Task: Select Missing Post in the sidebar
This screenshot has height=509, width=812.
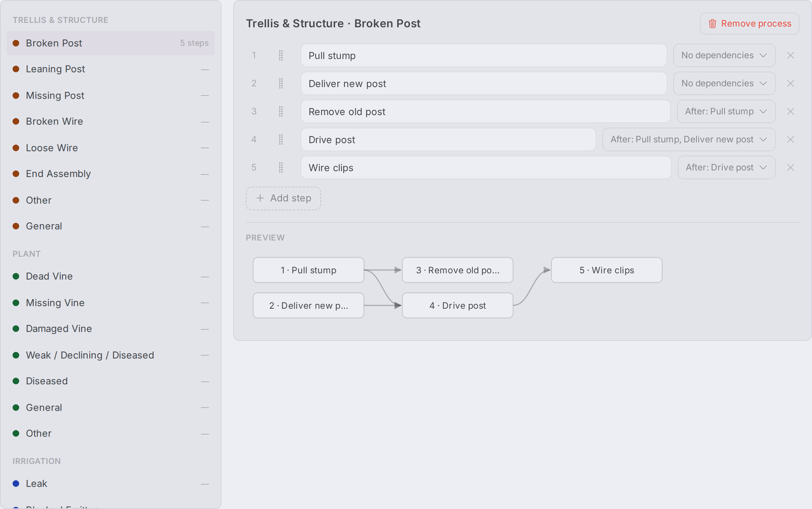Action: coord(111,96)
